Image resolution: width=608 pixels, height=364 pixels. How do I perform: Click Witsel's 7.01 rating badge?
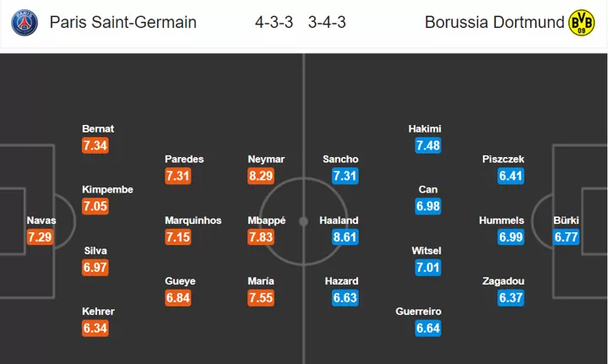tap(428, 268)
